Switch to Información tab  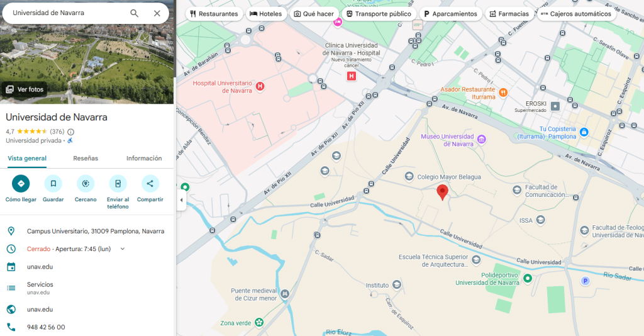click(144, 159)
